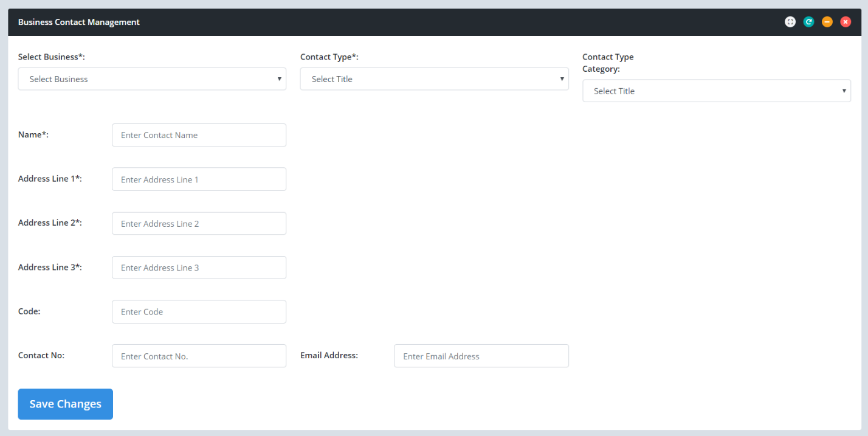Focus the Enter Contact Name field
868x436 pixels.
tap(199, 135)
